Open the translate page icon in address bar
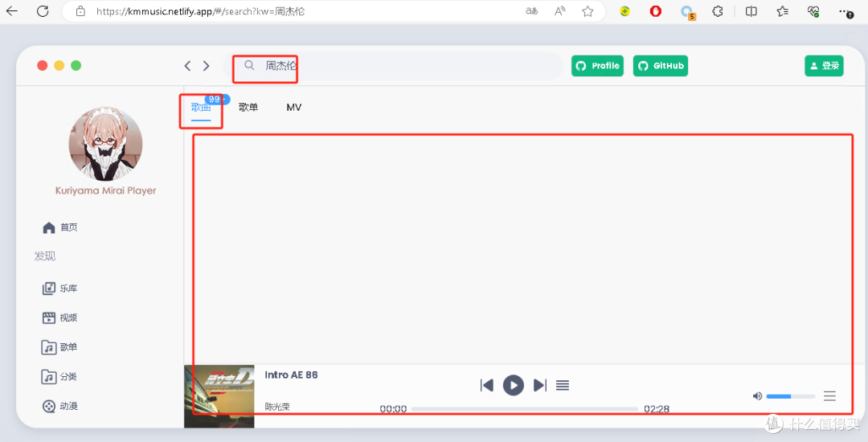This screenshot has width=868, height=442. click(531, 11)
